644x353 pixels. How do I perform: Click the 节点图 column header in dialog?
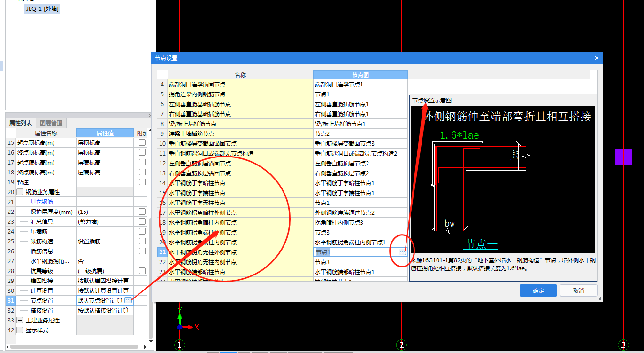coord(360,75)
